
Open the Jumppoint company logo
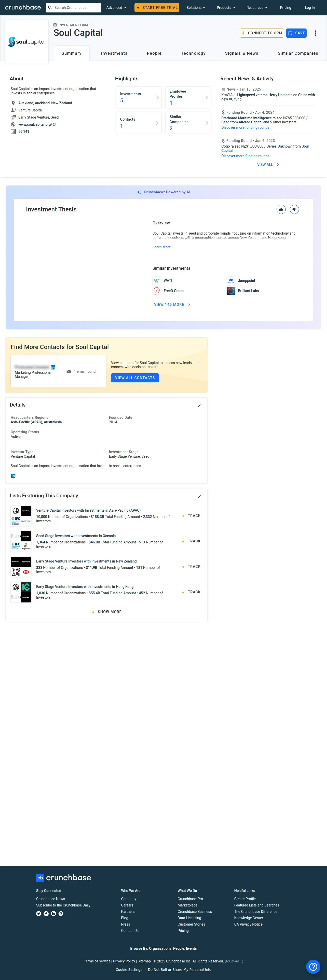click(x=231, y=281)
